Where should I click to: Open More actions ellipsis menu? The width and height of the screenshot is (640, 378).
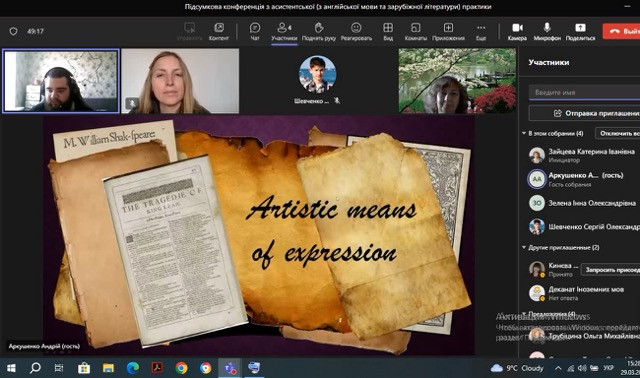481,31
